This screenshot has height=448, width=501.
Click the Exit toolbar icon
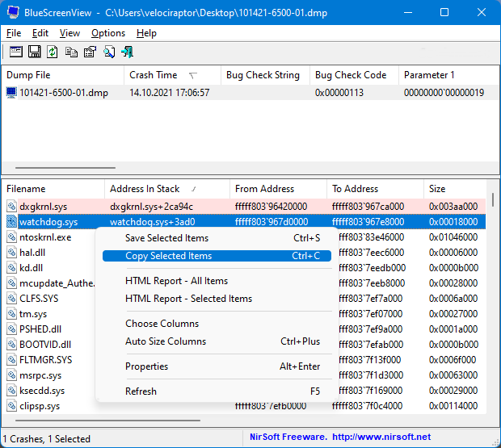[x=127, y=52]
